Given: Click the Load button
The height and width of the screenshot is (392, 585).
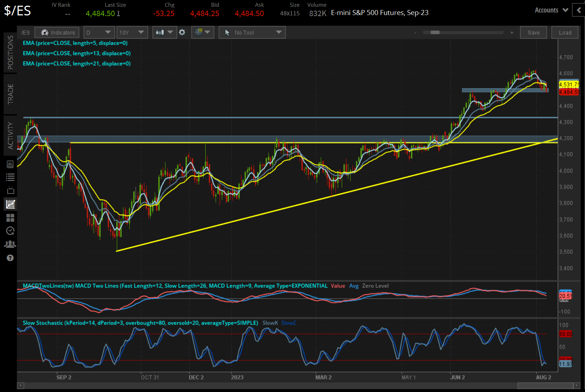Looking at the screenshot, I should [x=565, y=32].
